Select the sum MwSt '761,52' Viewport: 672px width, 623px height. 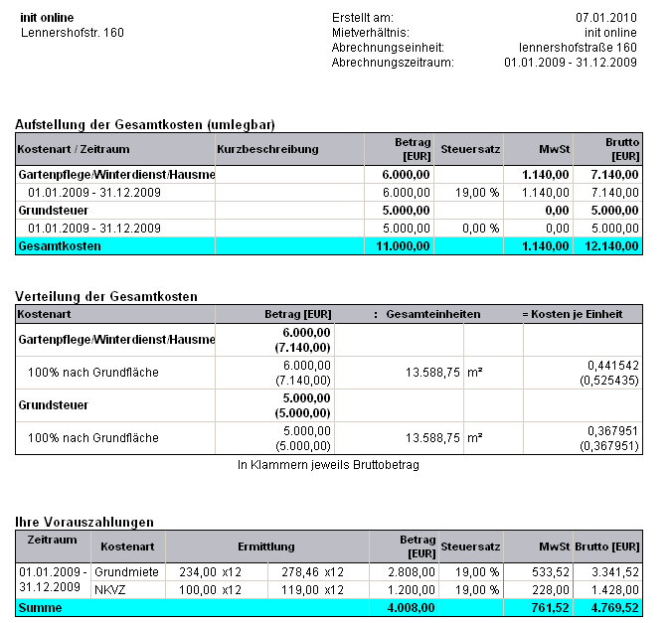[551, 607]
